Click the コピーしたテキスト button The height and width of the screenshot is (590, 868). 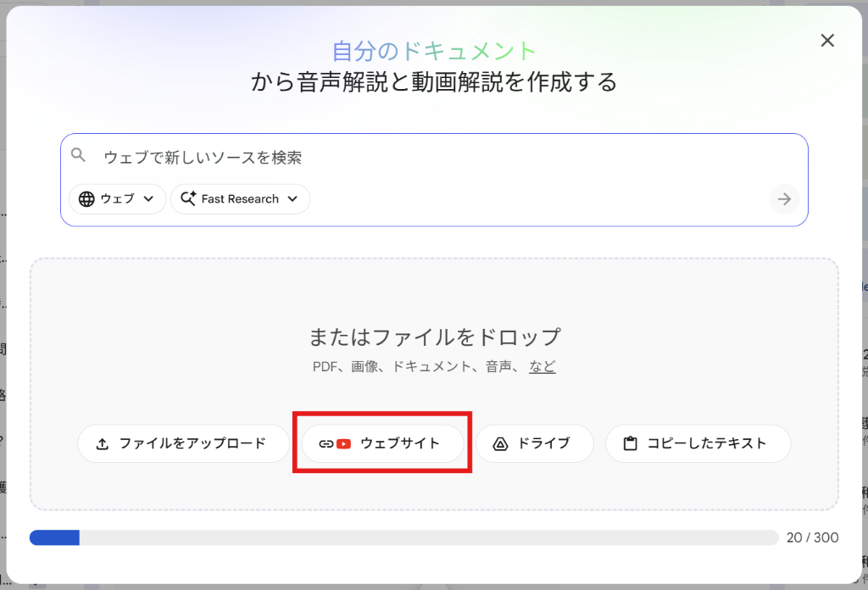point(698,443)
